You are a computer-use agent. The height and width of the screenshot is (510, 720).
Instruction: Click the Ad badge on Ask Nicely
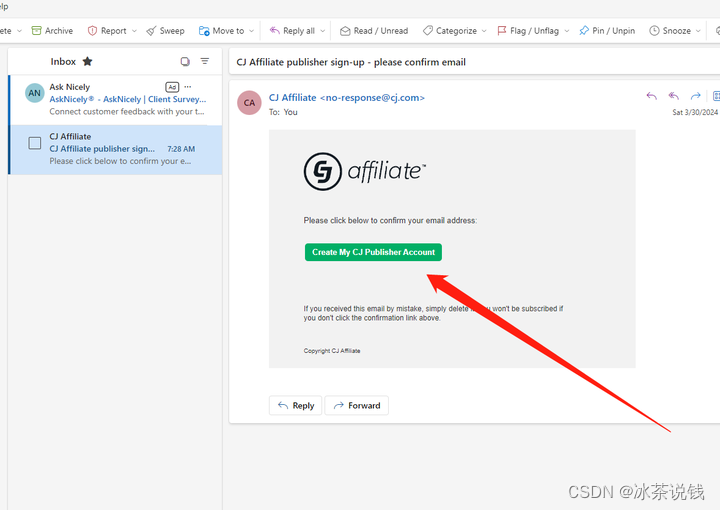[x=172, y=87]
